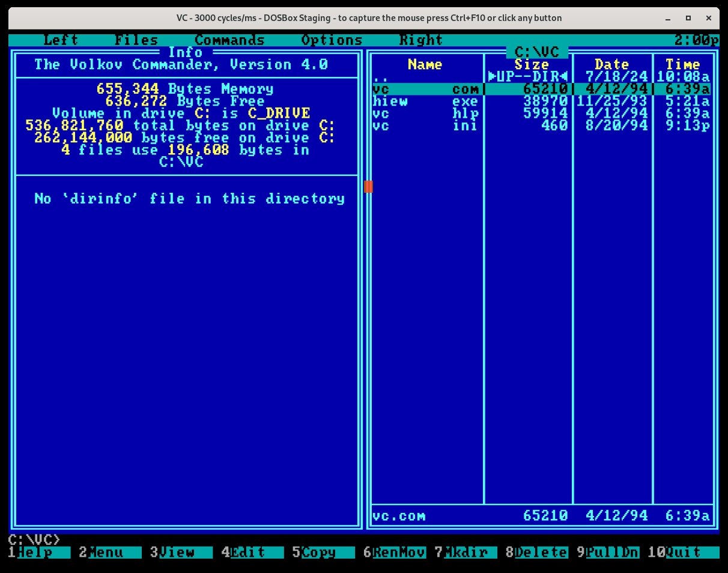The image size is (728, 573).
Task: Open the Commands menu
Action: point(229,40)
